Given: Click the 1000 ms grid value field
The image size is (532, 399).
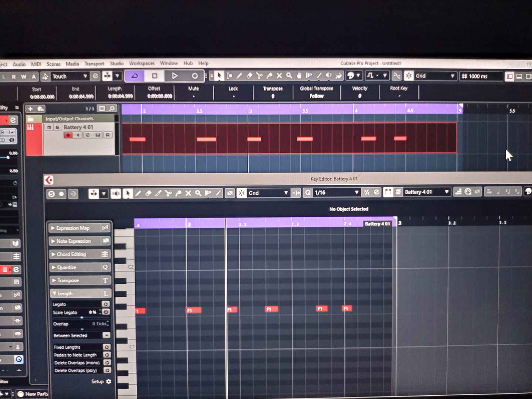Looking at the screenshot, I should (482, 76).
